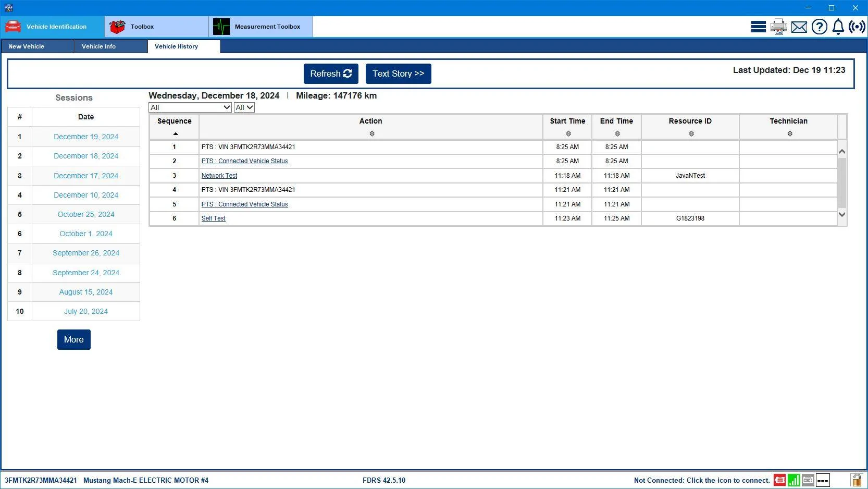Click the Resource ID column sort icon
The image size is (868, 489).
pyautogui.click(x=691, y=134)
